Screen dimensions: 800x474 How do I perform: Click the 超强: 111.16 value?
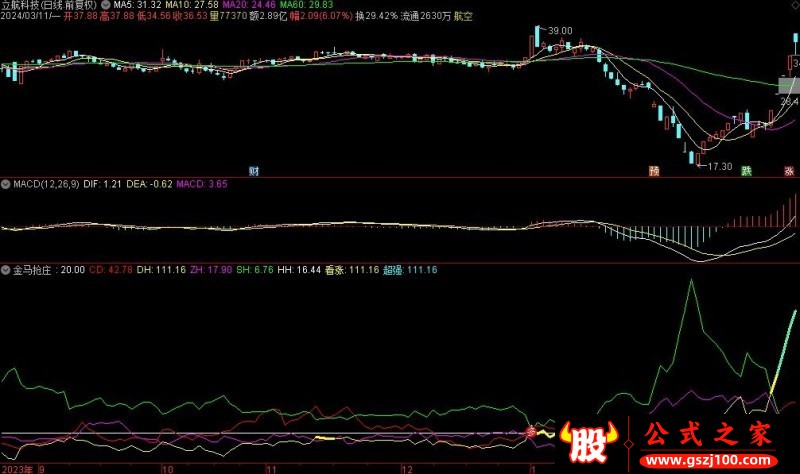410,270
